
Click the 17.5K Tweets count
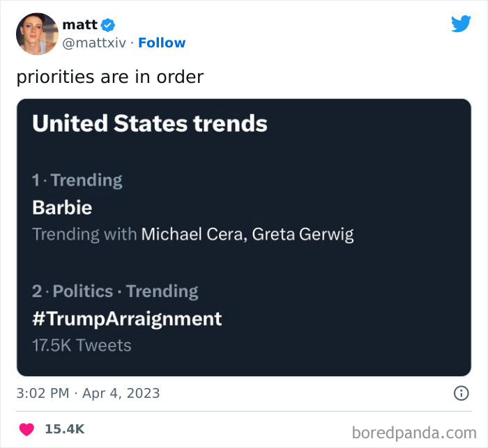click(x=82, y=345)
